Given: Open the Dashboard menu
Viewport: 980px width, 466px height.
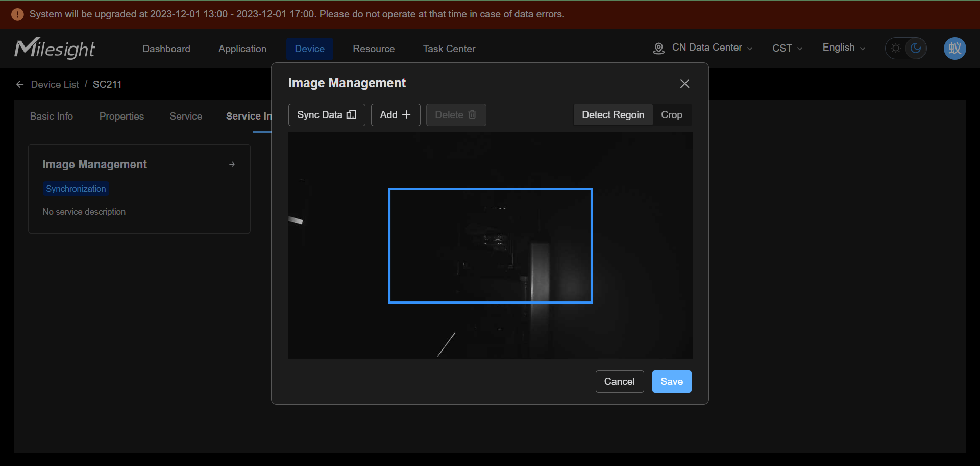Looking at the screenshot, I should tap(166, 49).
